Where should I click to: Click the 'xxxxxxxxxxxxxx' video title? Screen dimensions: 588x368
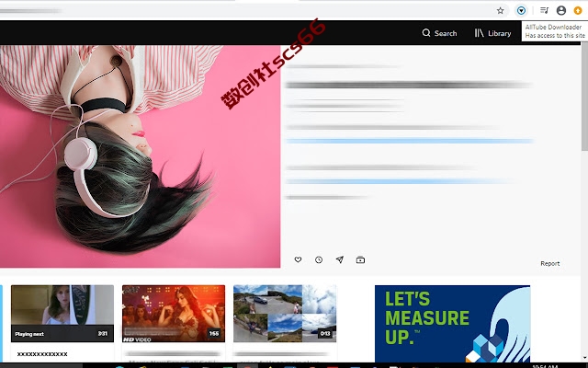[x=42, y=353]
